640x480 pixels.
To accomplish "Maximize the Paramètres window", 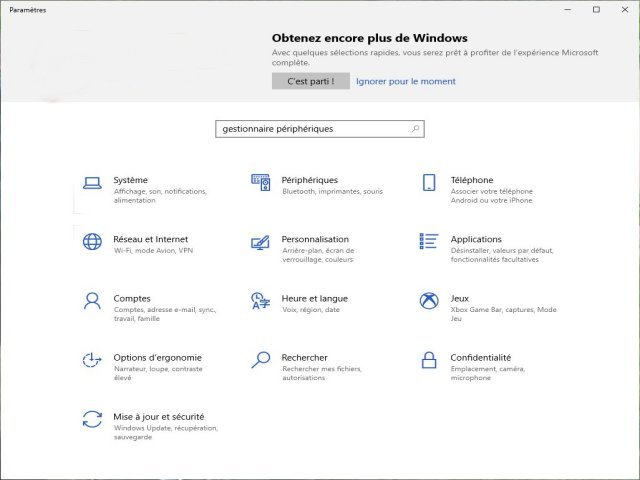I will tap(596, 9).
